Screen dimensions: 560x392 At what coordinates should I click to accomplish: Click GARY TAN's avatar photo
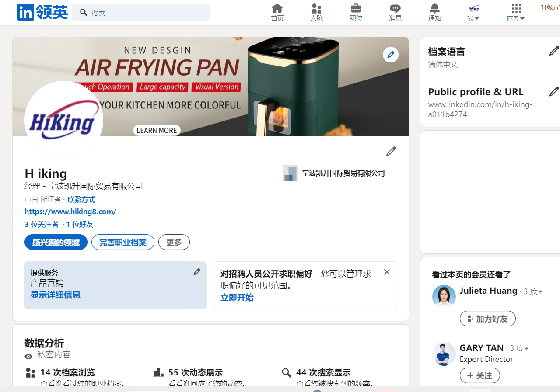coord(444,354)
